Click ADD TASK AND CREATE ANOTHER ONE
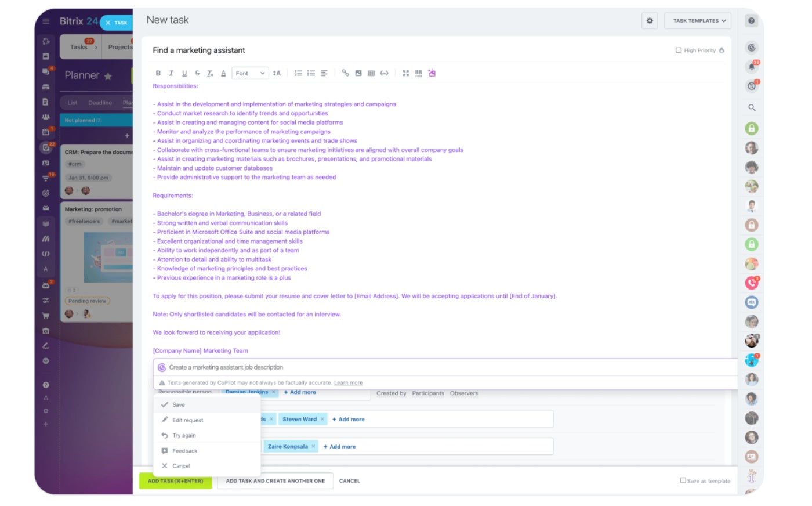The height and width of the screenshot is (506, 812). 275,481
